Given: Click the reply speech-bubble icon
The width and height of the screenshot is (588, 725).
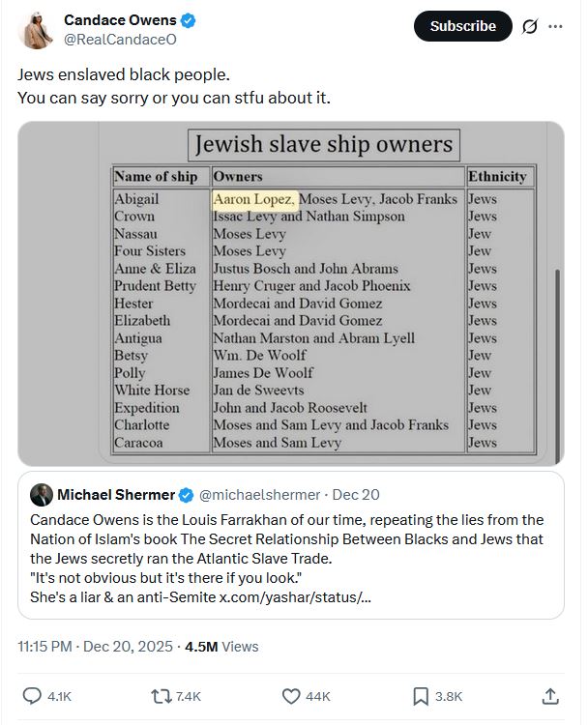Looking at the screenshot, I should 32,695.
